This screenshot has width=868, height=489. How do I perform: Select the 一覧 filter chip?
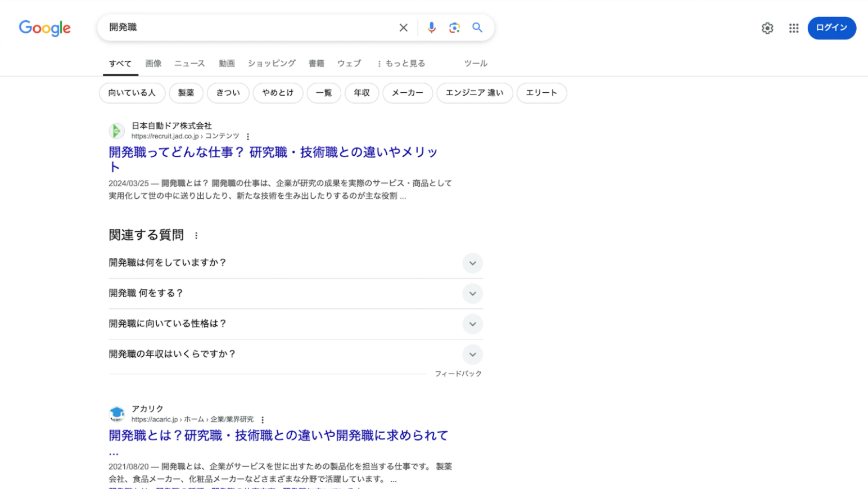coord(324,93)
